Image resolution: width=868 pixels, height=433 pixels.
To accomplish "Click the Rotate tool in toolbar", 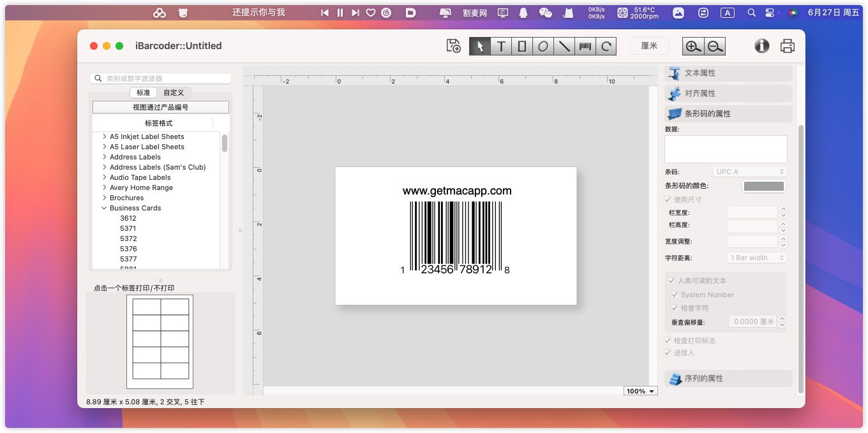I will click(606, 46).
